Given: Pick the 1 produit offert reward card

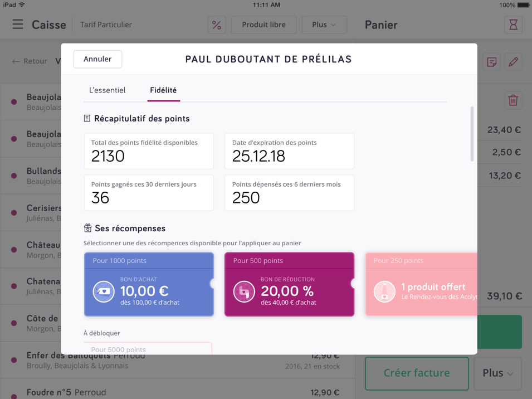Looking at the screenshot, I should 421,284.
